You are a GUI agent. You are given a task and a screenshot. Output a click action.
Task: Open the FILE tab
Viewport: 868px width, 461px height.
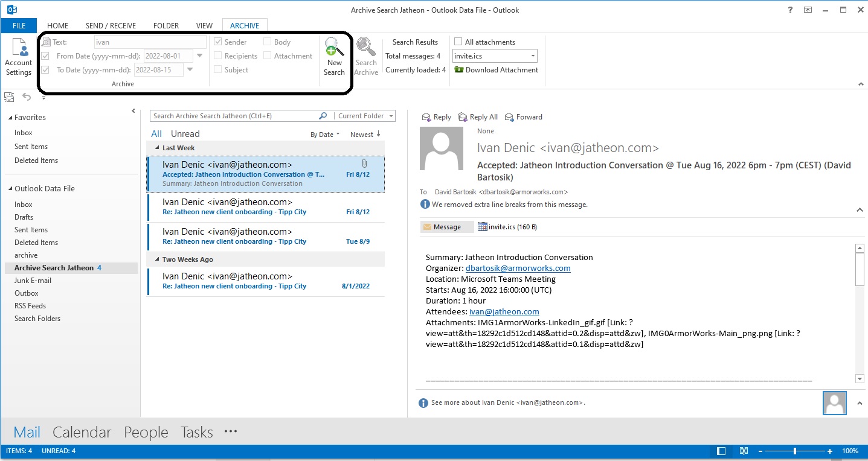[19, 26]
